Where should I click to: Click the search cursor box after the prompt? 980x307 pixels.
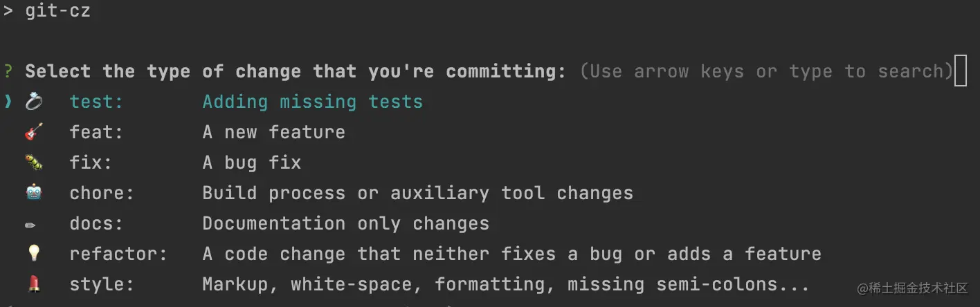coord(960,71)
